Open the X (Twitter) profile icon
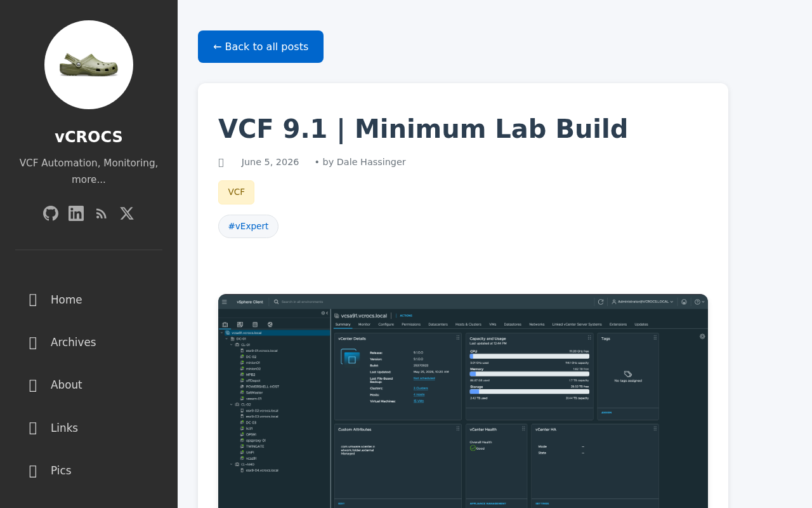 127,213
